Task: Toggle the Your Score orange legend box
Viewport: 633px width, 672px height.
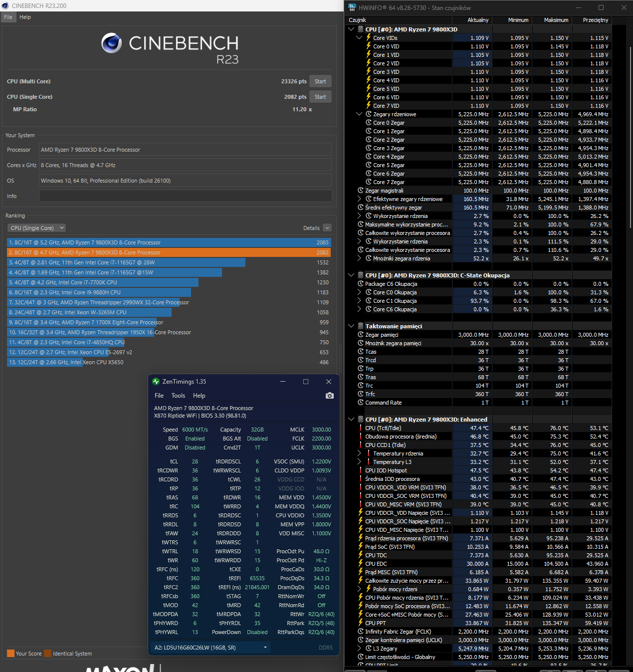Action: (x=10, y=654)
